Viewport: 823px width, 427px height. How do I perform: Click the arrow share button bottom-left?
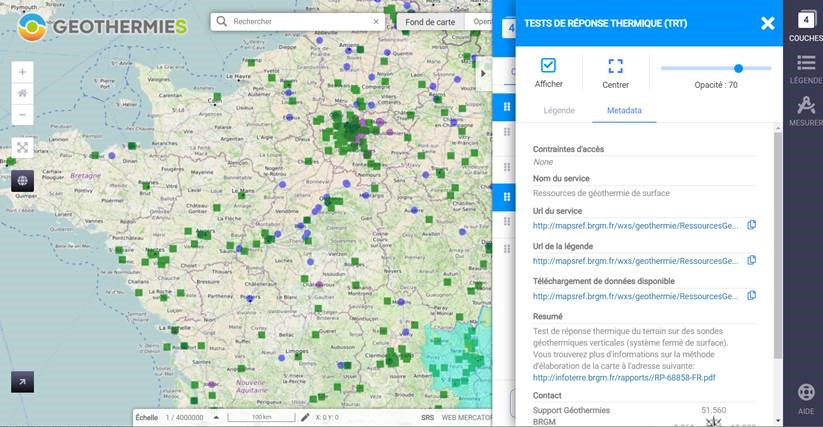(x=22, y=382)
